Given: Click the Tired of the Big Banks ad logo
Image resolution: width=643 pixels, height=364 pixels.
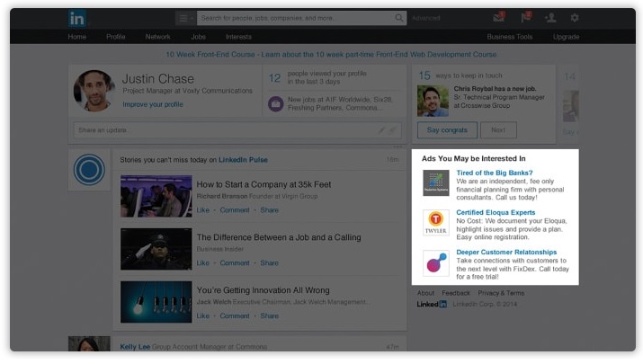Looking at the screenshot, I should click(436, 182).
